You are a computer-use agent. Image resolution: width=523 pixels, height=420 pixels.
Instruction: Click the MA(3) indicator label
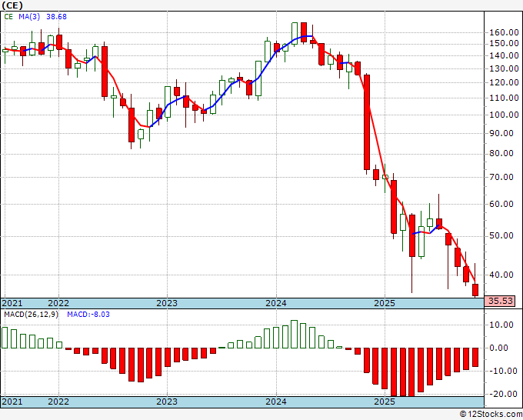click(29, 17)
